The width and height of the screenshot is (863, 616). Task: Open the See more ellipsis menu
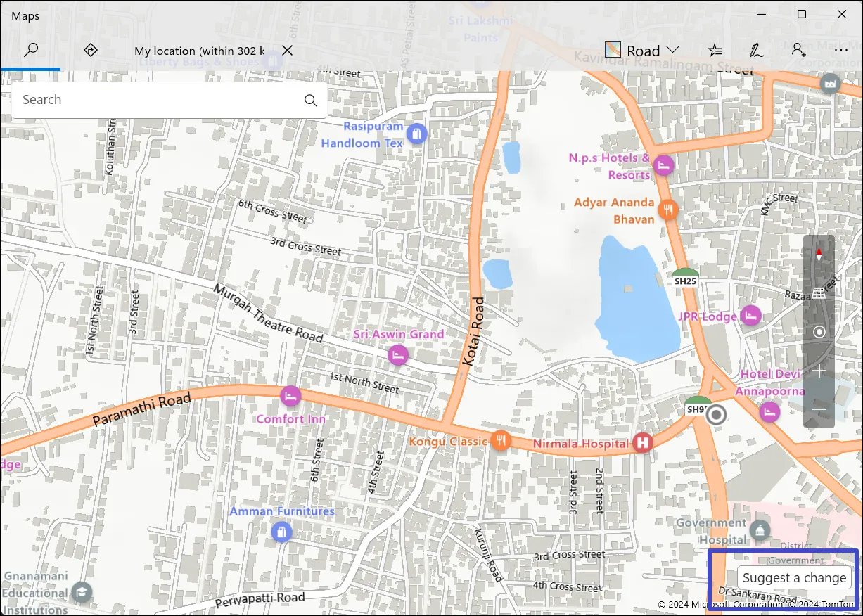coord(840,50)
